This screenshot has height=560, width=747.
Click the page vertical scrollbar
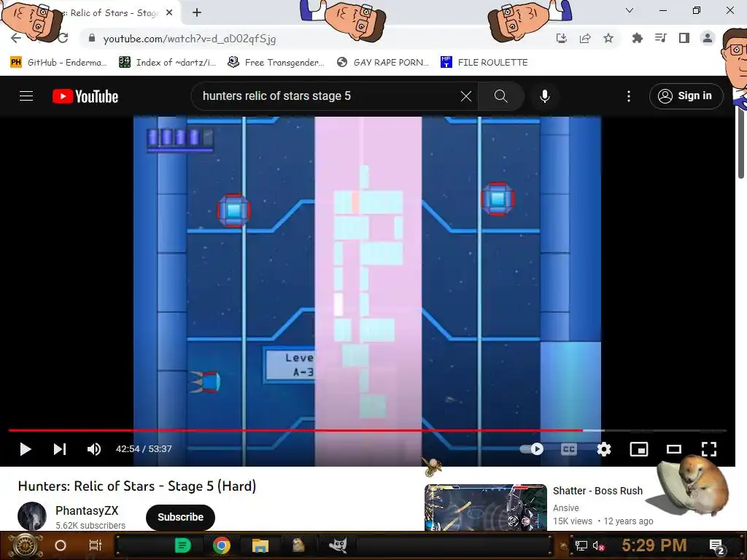(x=741, y=143)
